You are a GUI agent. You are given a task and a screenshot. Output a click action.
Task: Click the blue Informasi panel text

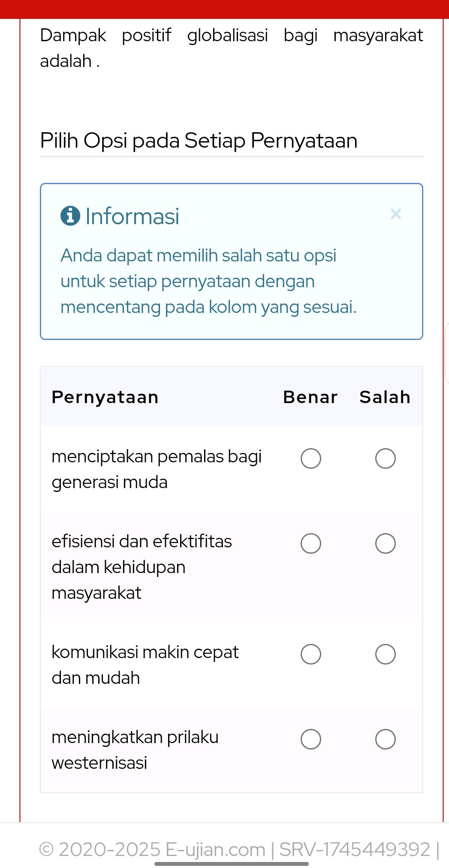[209, 281]
